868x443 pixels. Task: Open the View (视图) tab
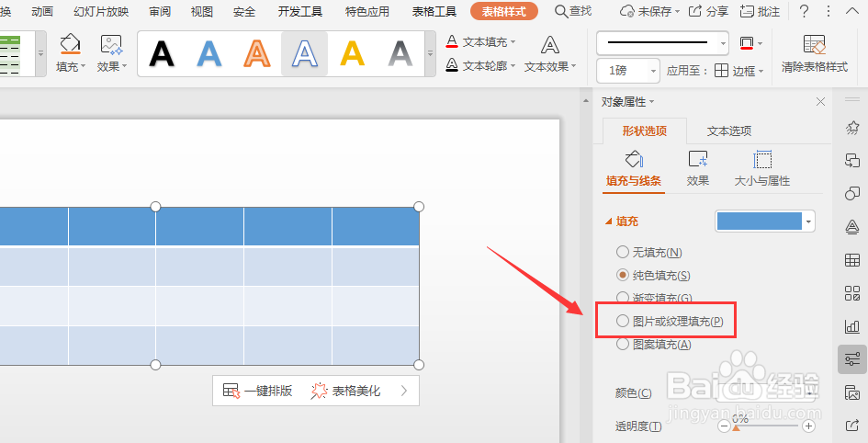pos(201,11)
